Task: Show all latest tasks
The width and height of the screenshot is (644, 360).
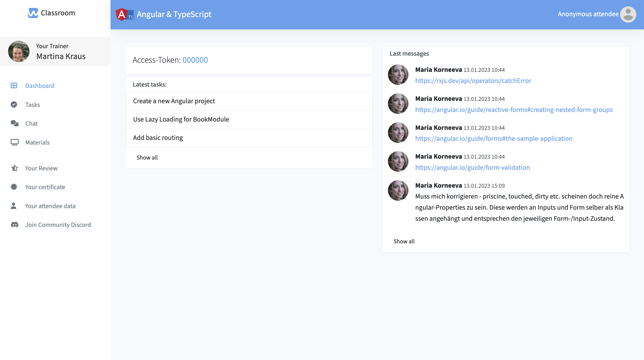Action: [x=147, y=157]
